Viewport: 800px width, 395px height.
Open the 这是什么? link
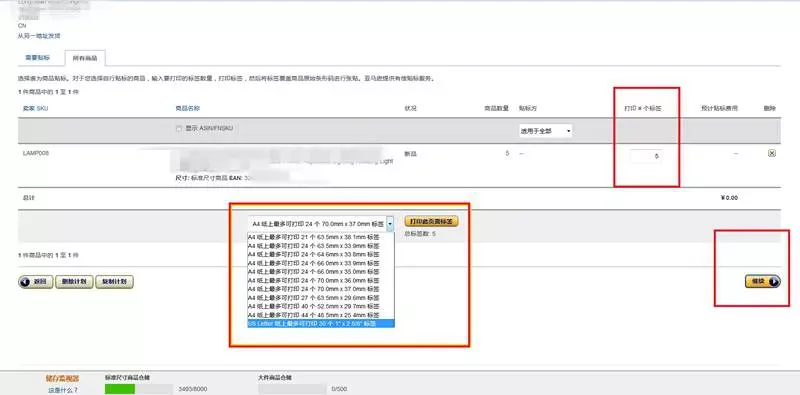click(63, 390)
